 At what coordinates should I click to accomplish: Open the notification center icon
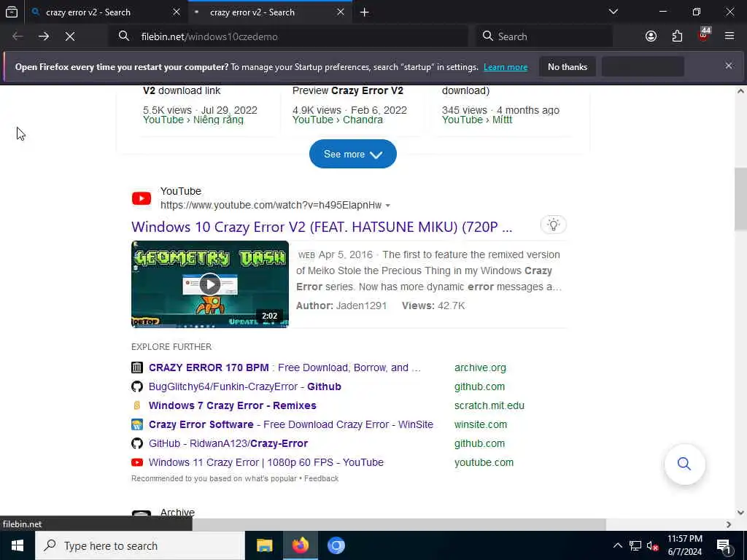pyautogui.click(x=724, y=545)
